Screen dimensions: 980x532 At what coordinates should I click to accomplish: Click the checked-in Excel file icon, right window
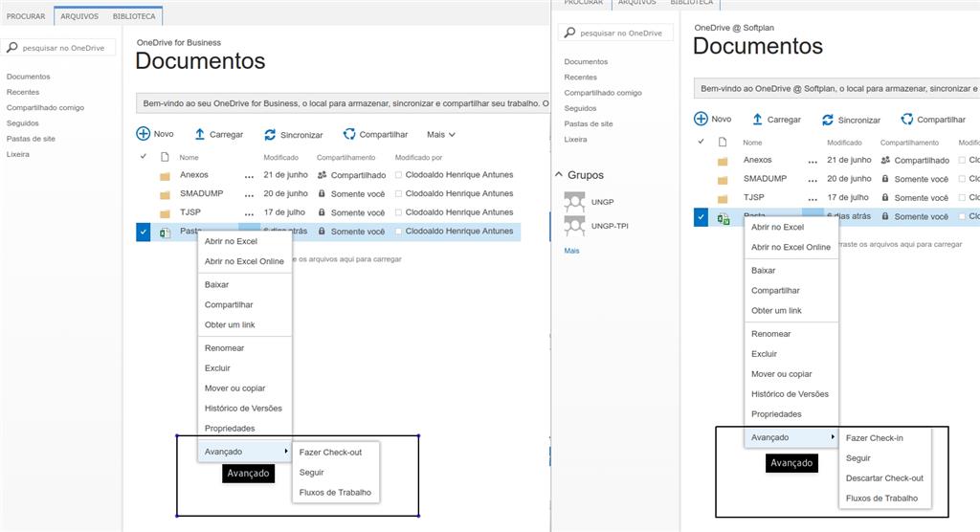pos(724,218)
